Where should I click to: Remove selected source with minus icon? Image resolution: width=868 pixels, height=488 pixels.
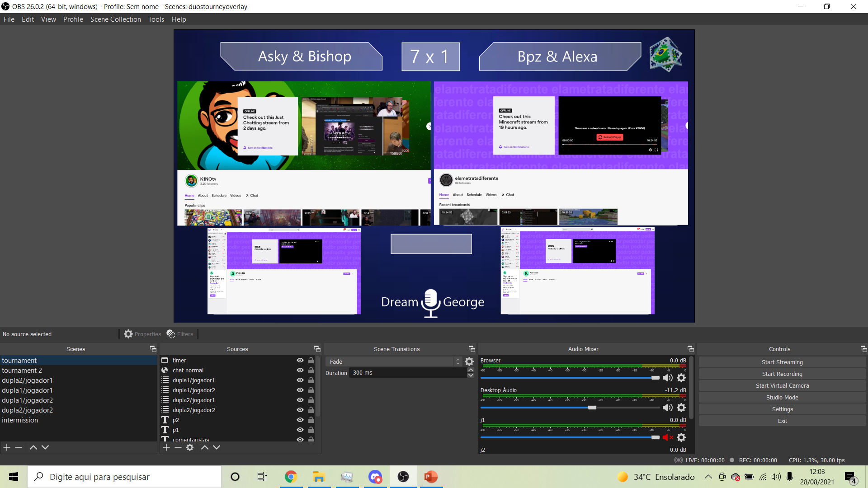(x=178, y=447)
